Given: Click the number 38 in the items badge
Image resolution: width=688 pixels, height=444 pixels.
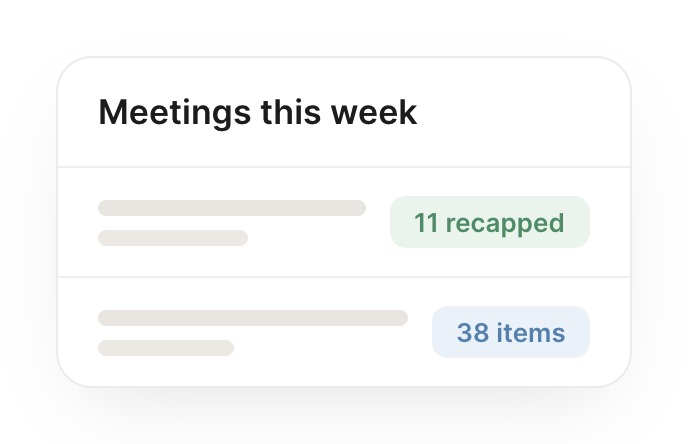Looking at the screenshot, I should (x=473, y=333).
